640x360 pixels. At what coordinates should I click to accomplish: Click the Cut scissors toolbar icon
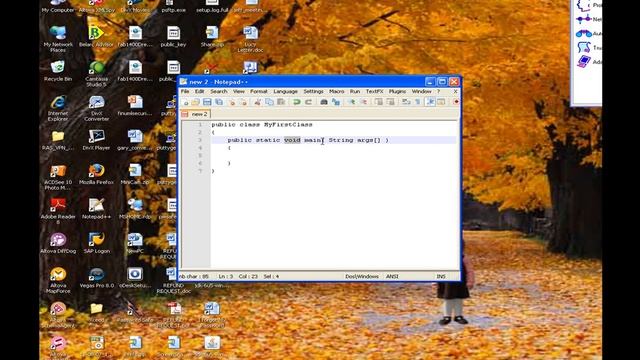pos(258,102)
